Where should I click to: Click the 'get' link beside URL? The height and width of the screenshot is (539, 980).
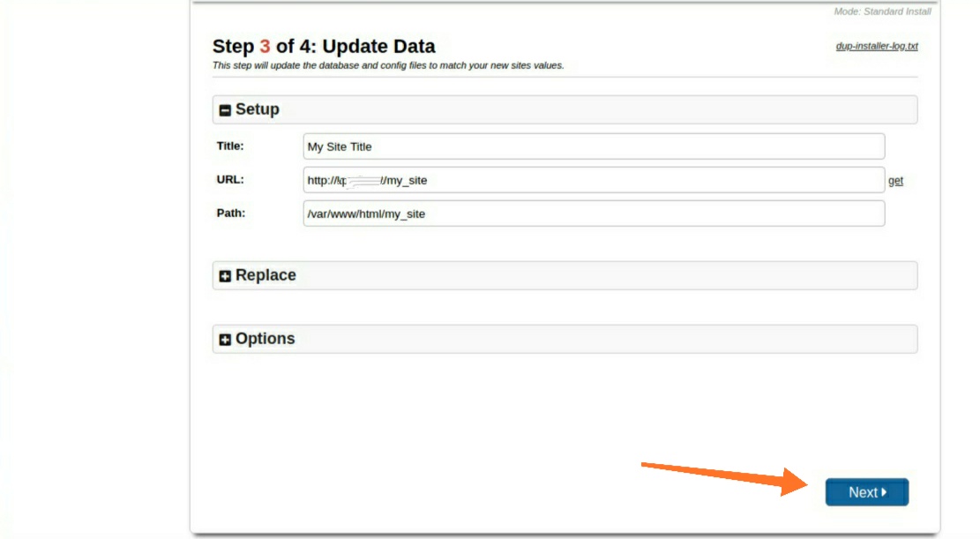pos(895,181)
